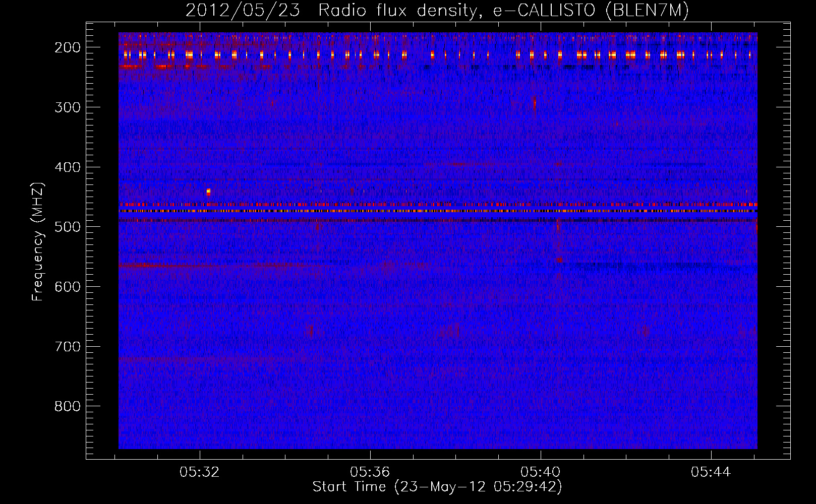Click the 'Start Time (23-May-12 05:29:42)' label
The image size is (816, 504).
(437, 487)
